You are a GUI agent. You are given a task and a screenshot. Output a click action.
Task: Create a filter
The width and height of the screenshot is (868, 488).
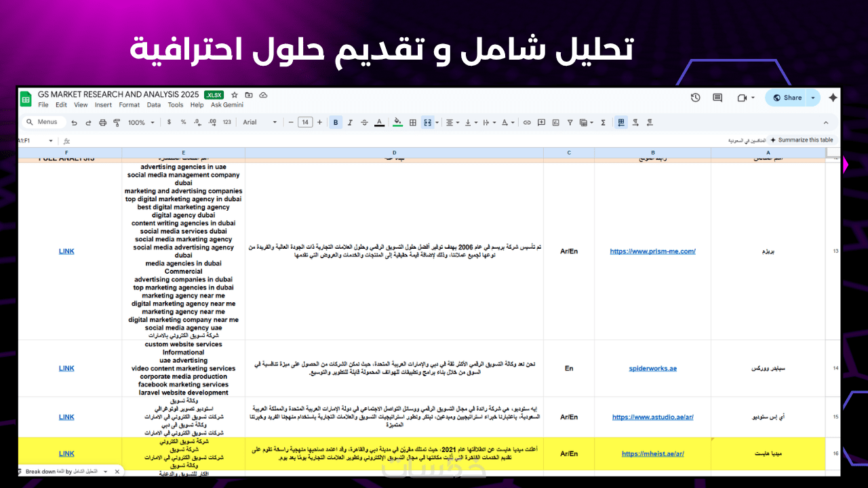[x=570, y=123]
